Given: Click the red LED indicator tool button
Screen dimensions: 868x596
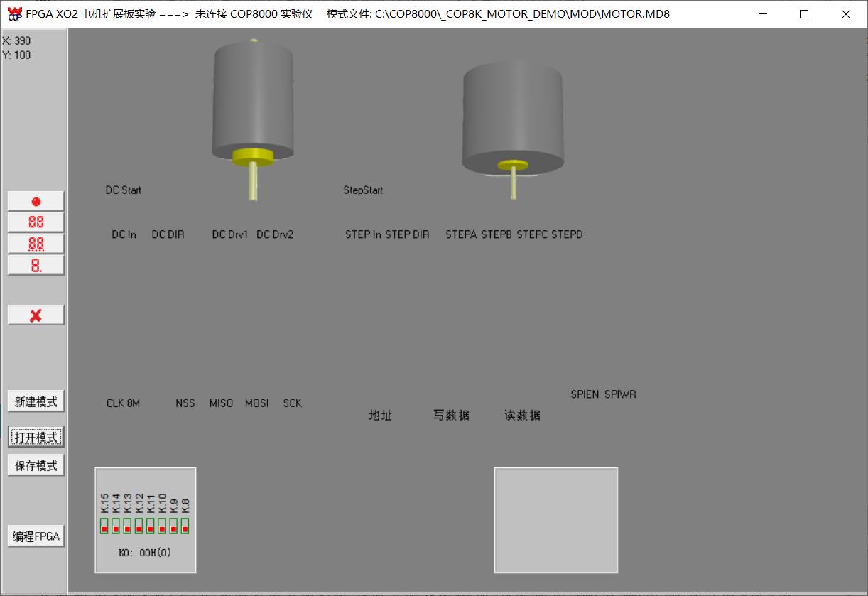Looking at the screenshot, I should [36, 201].
